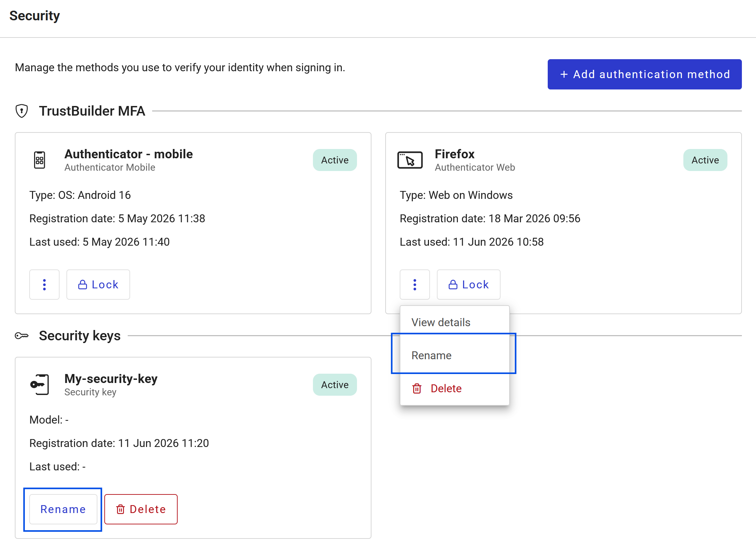The width and height of the screenshot is (756, 544).
Task: Click the shield icon next to TrustBuilder MFA
Action: click(x=22, y=111)
